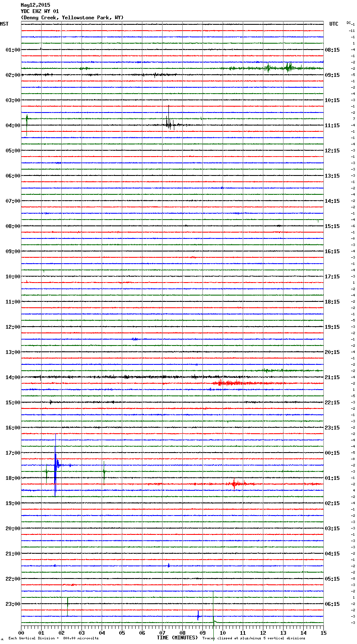Click the UTC timezone header
Image resolution: width=357 pixels, height=644 pixels.
(x=334, y=24)
